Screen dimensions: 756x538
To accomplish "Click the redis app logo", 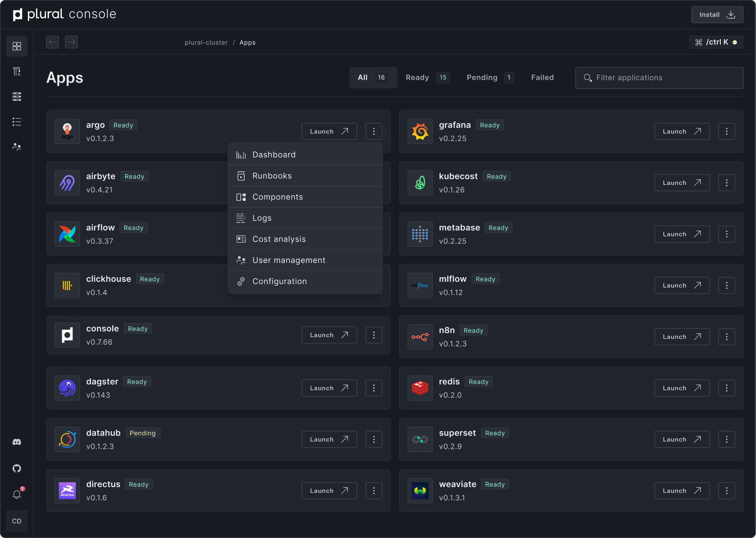I will (420, 388).
